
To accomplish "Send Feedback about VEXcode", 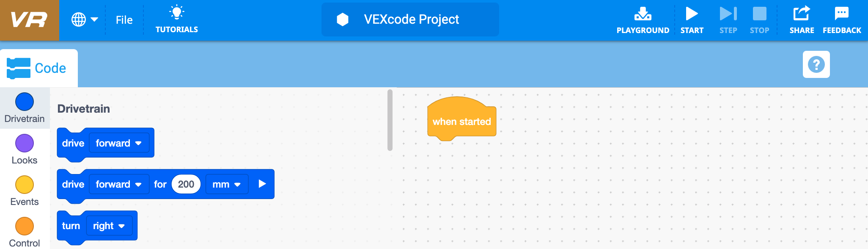I will coord(842,19).
